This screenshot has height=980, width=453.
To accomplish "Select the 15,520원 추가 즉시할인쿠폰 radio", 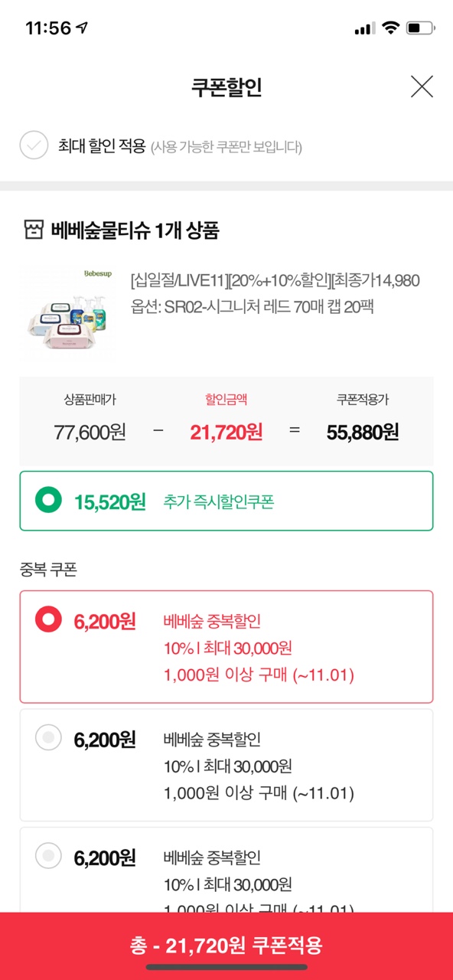I will pos(50,501).
